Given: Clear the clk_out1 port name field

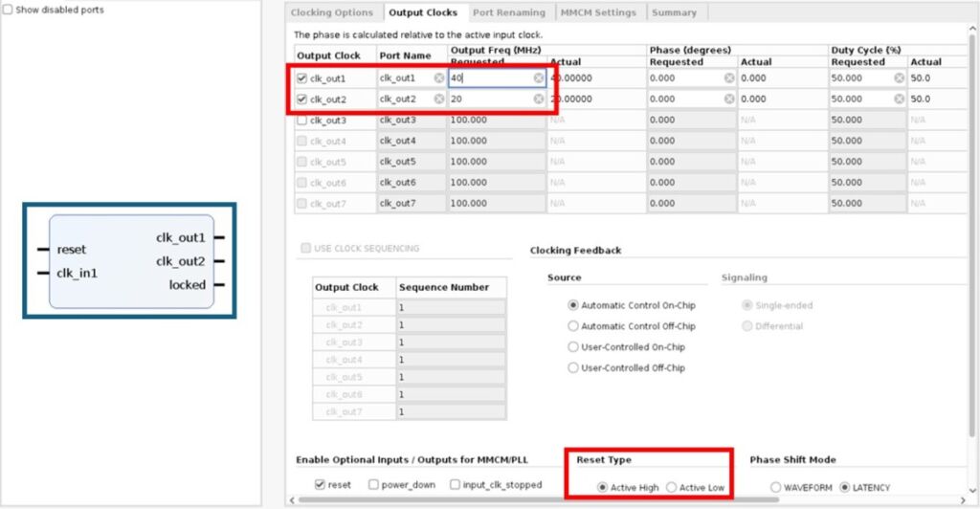Looking at the screenshot, I should click(x=439, y=78).
